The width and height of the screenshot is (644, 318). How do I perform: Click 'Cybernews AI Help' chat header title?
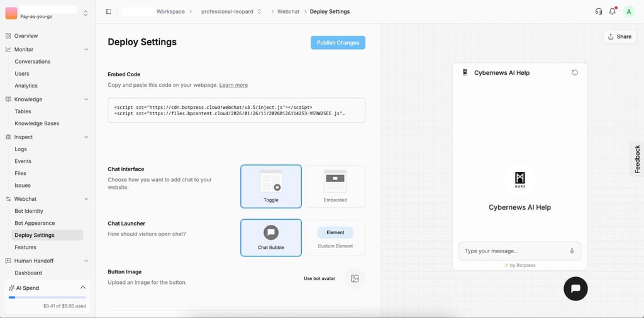click(502, 72)
